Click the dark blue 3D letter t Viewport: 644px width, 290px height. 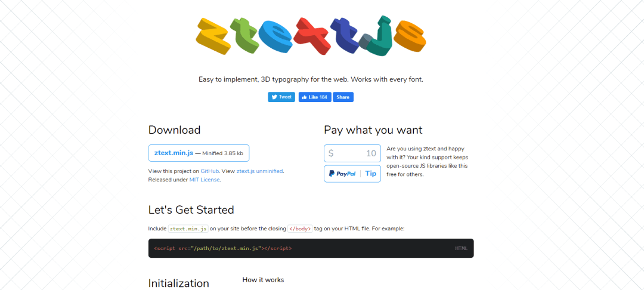coord(345,35)
